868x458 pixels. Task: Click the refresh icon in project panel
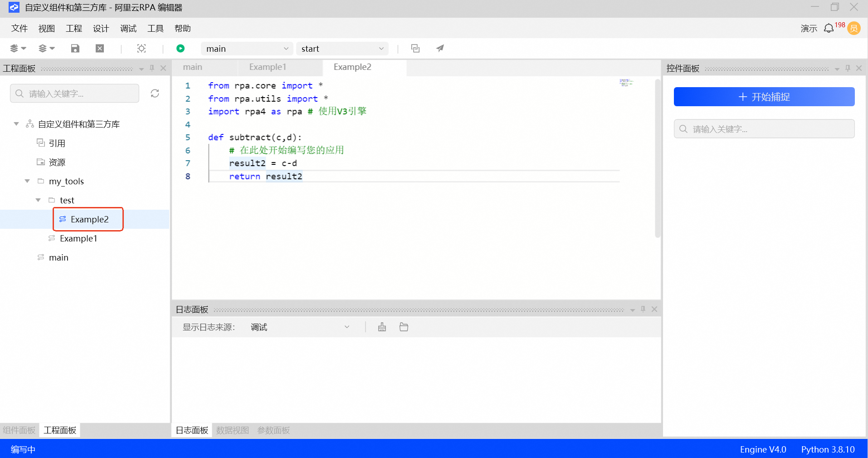click(x=155, y=94)
